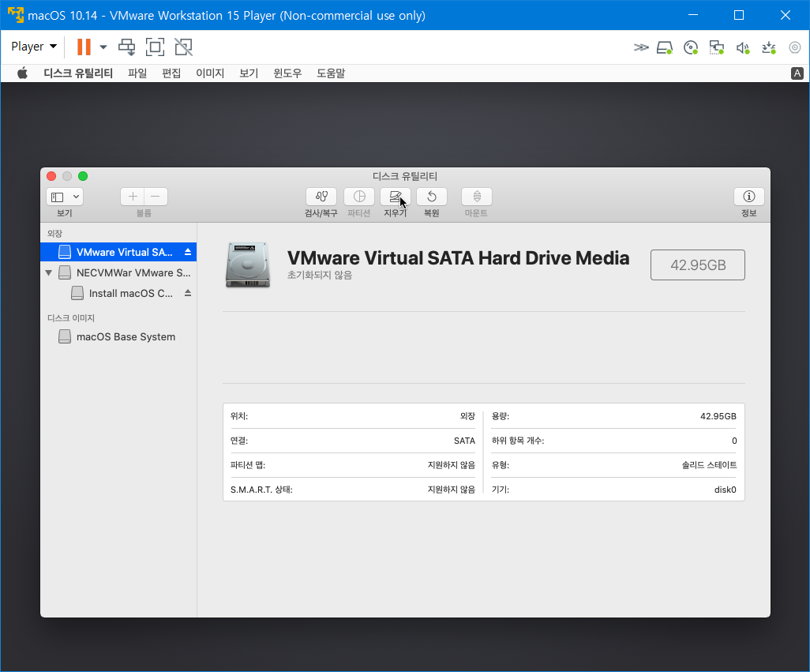Click the SATA connection value
Screen dimensions: 810x672
click(464, 441)
